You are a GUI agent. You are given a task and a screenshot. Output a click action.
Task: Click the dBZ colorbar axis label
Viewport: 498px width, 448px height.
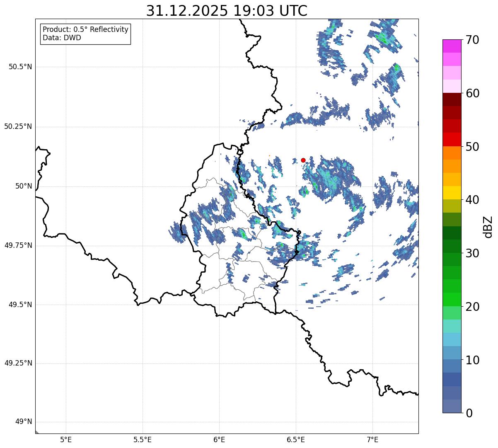pos(488,227)
